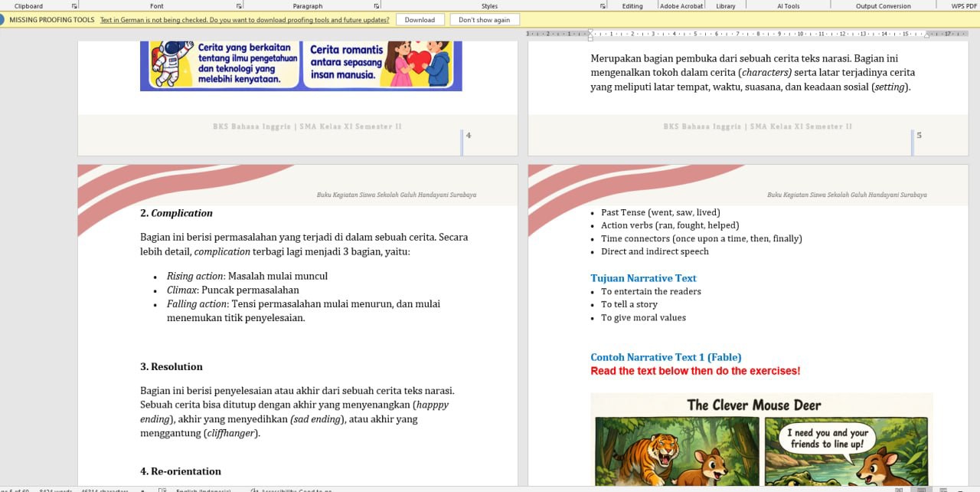Viewport: 980px width, 492px height.
Task: Click the 'Direct and indirect speech' bullet
Action: (x=655, y=251)
